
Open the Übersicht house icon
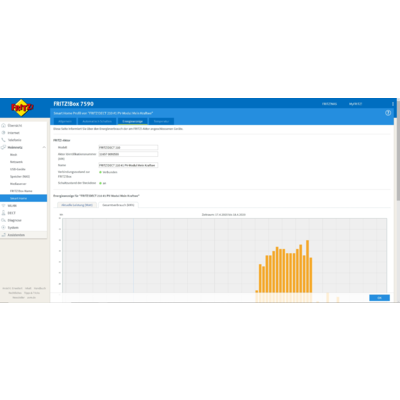tap(4, 126)
